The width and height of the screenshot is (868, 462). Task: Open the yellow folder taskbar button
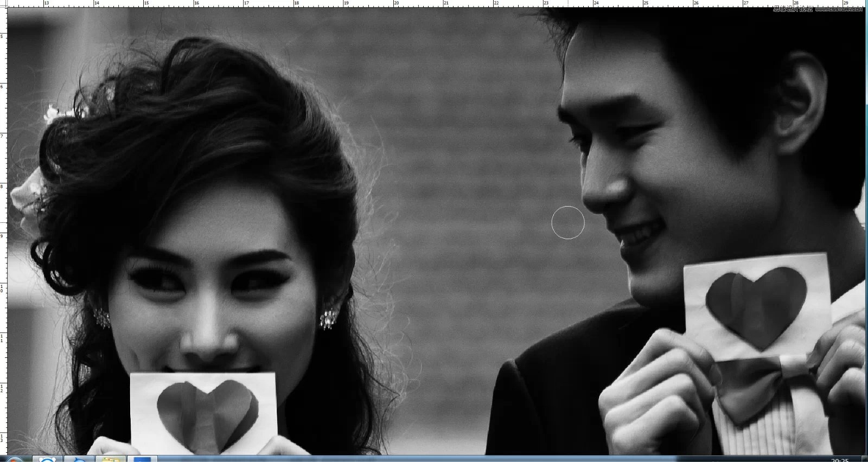click(x=112, y=459)
